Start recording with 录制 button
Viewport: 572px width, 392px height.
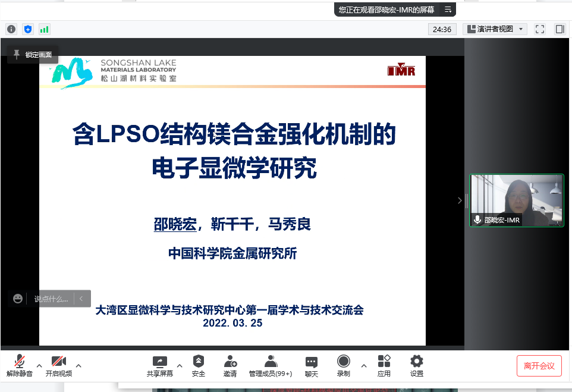click(344, 366)
